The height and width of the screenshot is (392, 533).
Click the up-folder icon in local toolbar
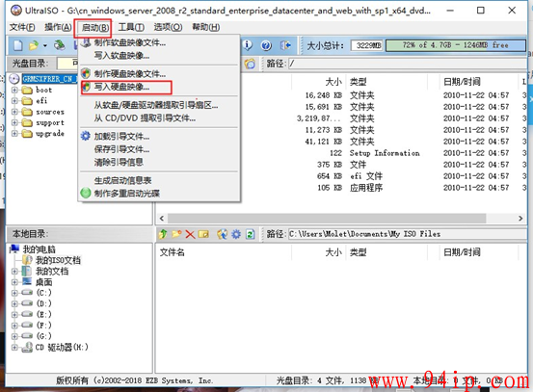tap(163, 234)
